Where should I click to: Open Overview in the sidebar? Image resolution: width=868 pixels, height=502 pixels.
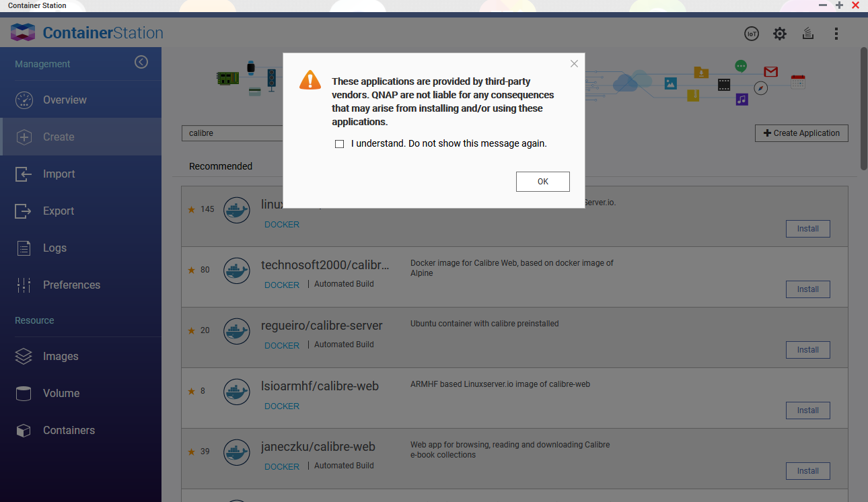point(65,100)
